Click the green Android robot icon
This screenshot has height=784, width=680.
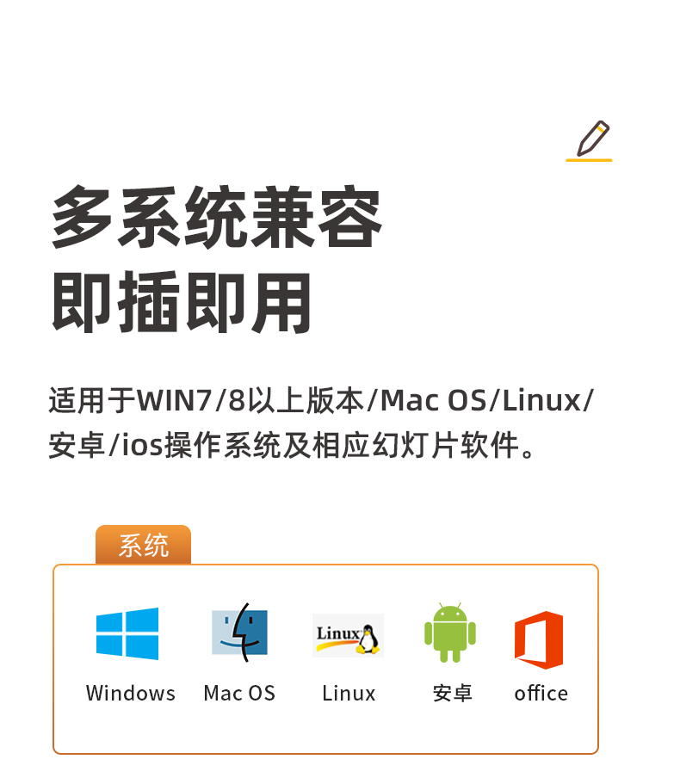point(450,633)
